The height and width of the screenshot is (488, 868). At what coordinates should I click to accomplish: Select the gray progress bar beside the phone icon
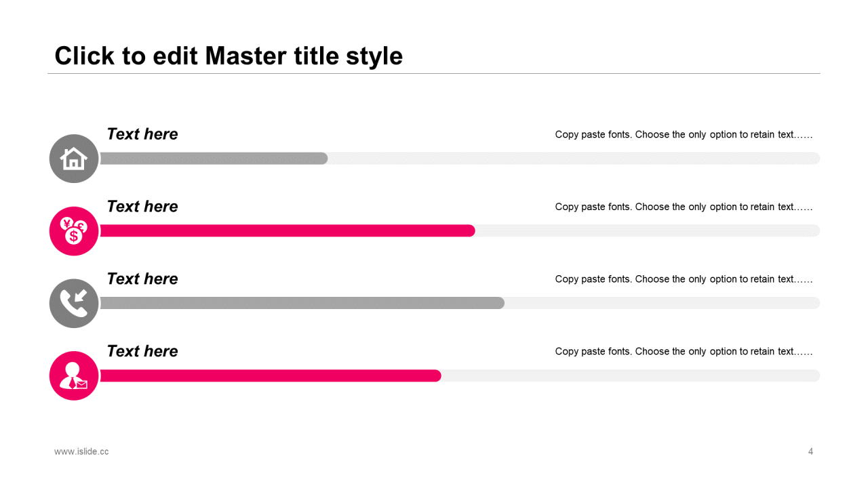tap(302, 303)
